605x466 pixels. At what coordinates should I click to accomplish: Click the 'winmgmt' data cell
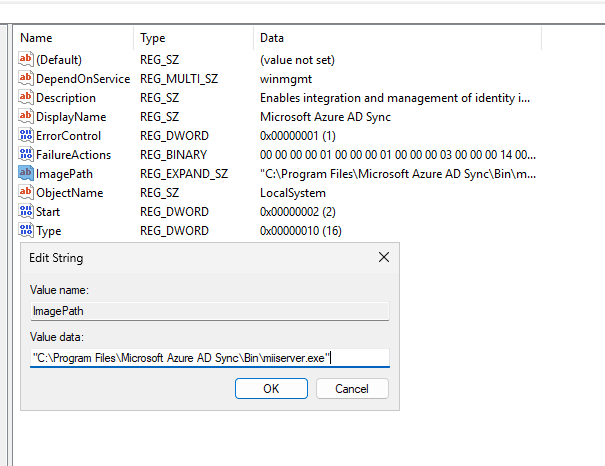point(286,79)
